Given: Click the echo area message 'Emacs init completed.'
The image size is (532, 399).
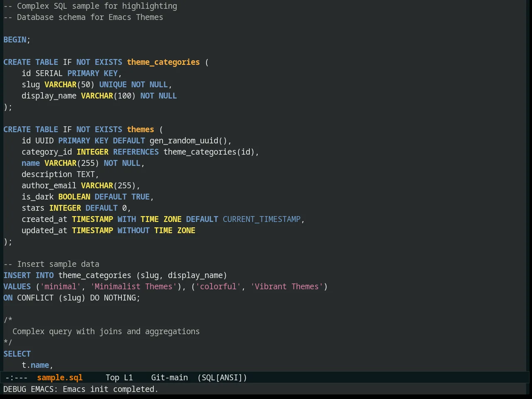Looking at the screenshot, I should click(x=111, y=389).
